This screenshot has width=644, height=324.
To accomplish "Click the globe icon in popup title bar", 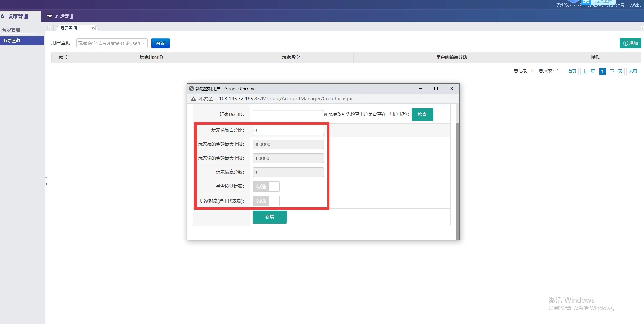I will [x=191, y=88].
